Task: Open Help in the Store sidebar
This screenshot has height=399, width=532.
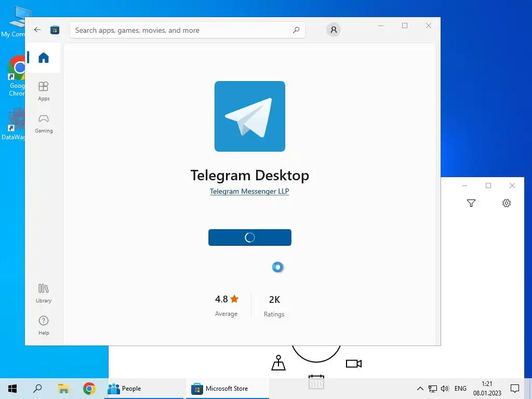Action: pos(44,325)
